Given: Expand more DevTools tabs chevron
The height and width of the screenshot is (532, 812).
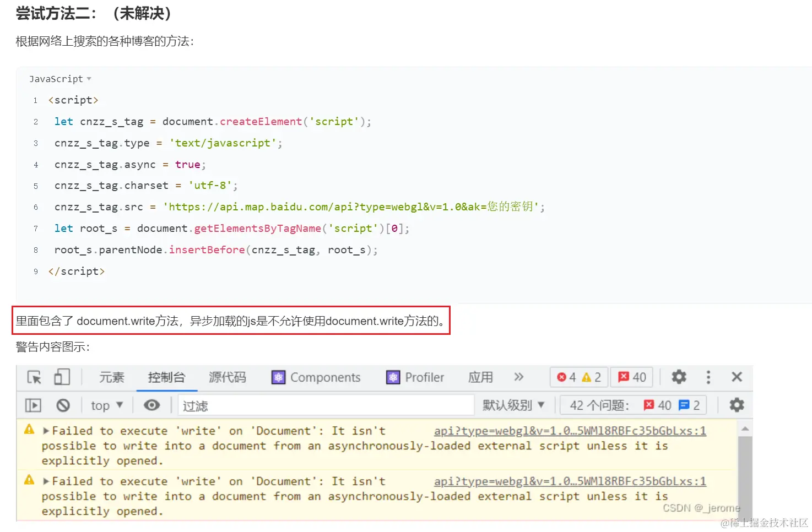Looking at the screenshot, I should [518, 377].
